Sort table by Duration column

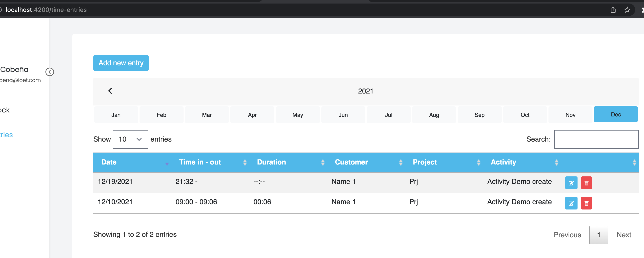[271, 162]
